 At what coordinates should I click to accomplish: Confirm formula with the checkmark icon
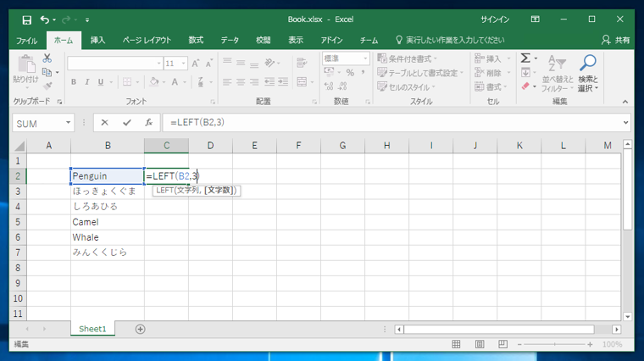coord(127,122)
